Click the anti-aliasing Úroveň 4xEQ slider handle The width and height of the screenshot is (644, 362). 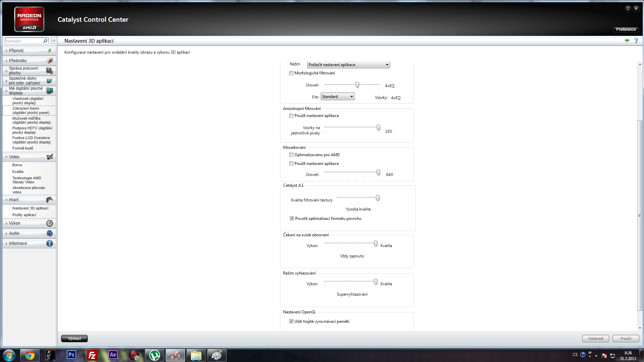pos(357,85)
